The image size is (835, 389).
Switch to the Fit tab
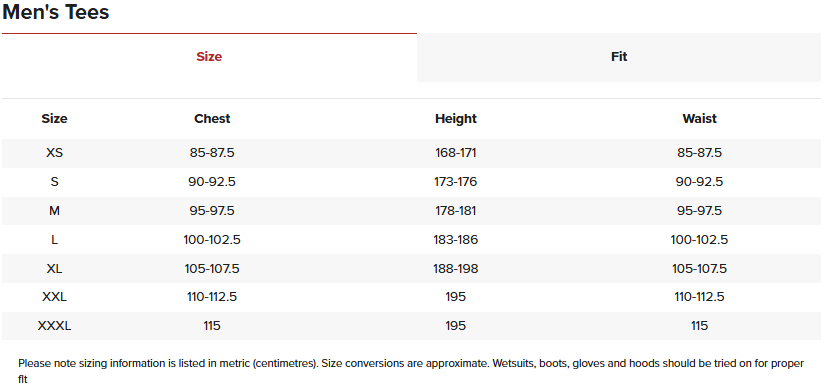[619, 57]
